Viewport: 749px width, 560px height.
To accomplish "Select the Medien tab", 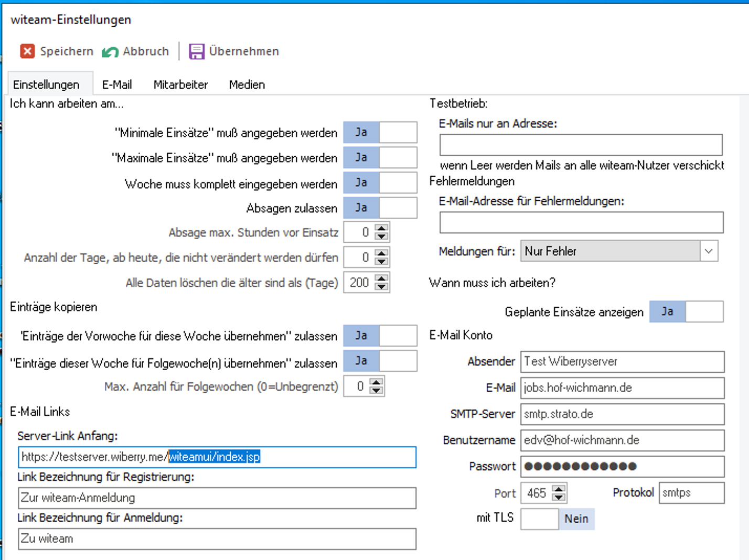I will point(247,85).
